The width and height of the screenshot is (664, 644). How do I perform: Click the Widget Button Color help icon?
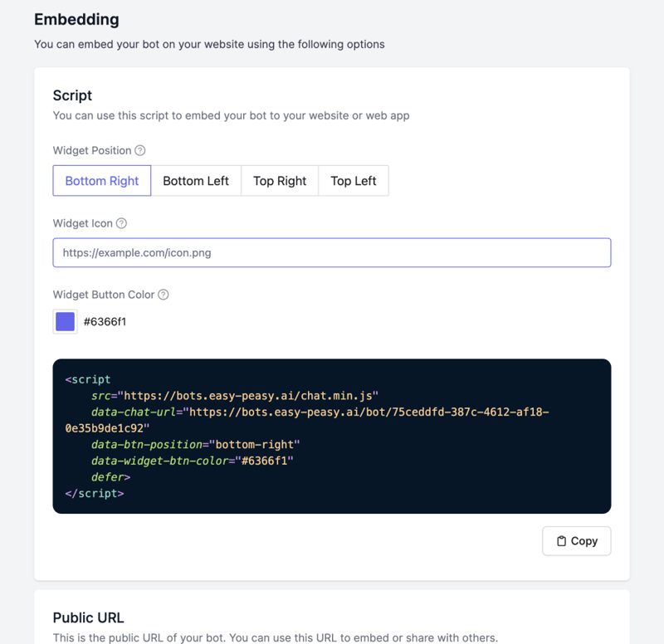pos(164,295)
